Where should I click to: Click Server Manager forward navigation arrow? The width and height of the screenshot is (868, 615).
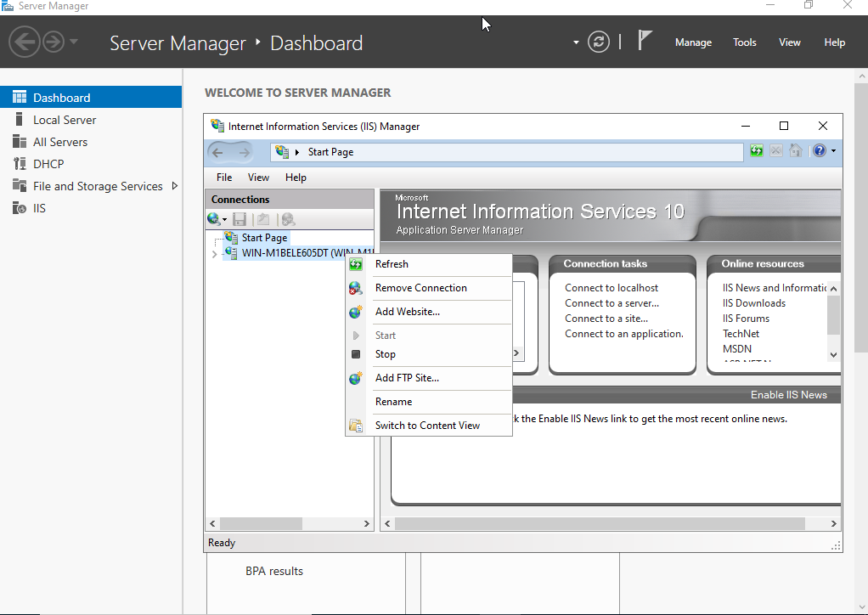[54, 42]
